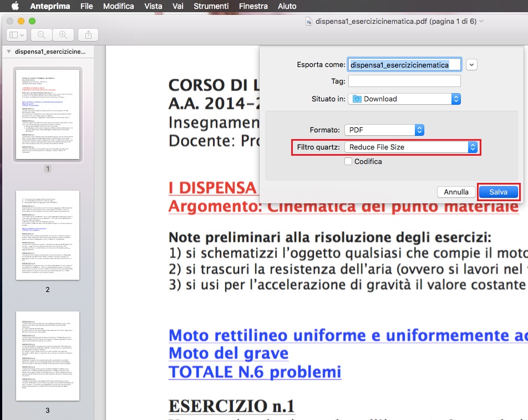The width and height of the screenshot is (528, 420).
Task: Select page 3 thumbnail in sidebar
Action: [x=48, y=356]
